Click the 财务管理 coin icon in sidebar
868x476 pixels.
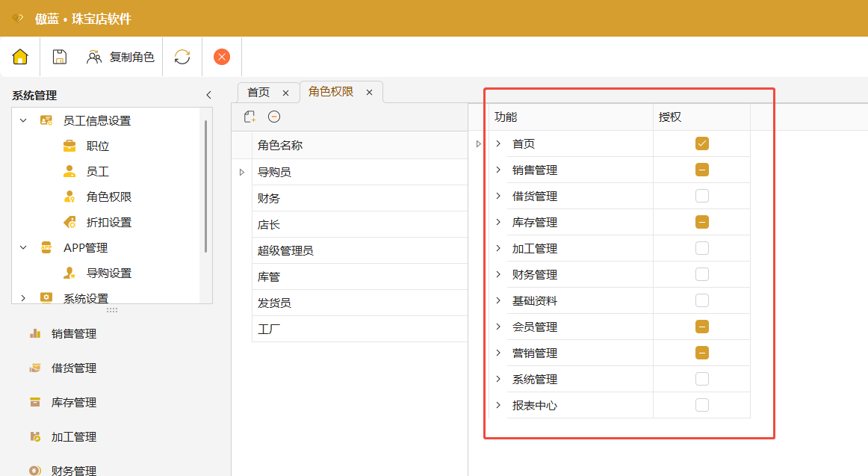pos(35,471)
